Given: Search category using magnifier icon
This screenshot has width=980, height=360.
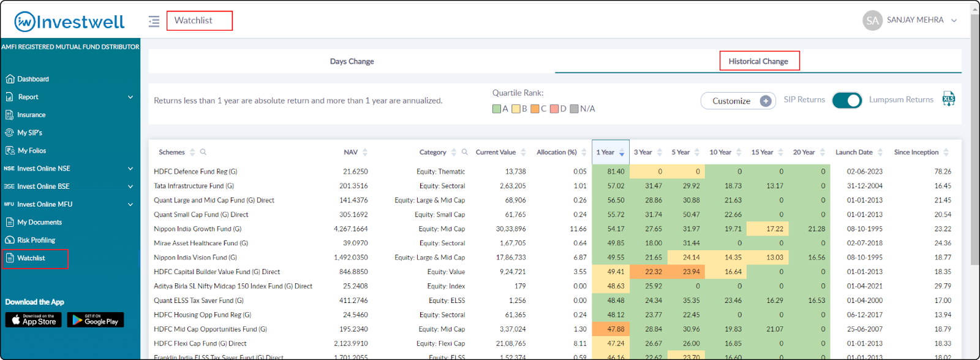Looking at the screenshot, I should point(465,152).
